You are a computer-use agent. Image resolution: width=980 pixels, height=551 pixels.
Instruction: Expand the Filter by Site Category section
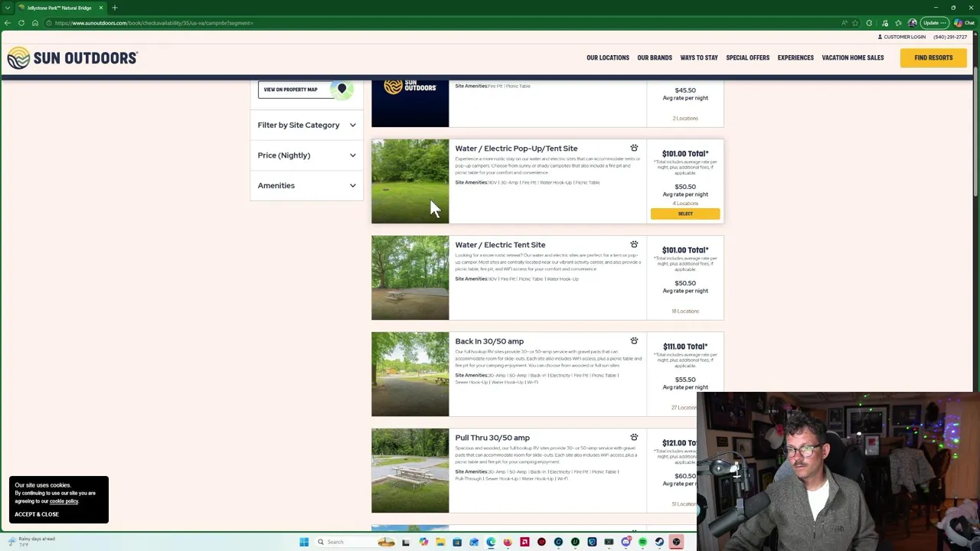coord(306,125)
